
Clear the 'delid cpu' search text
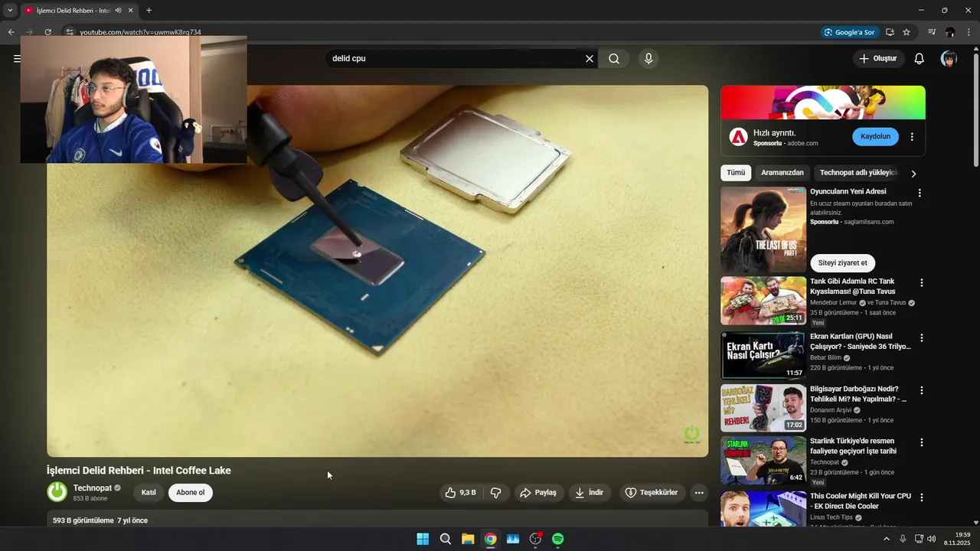coord(590,59)
